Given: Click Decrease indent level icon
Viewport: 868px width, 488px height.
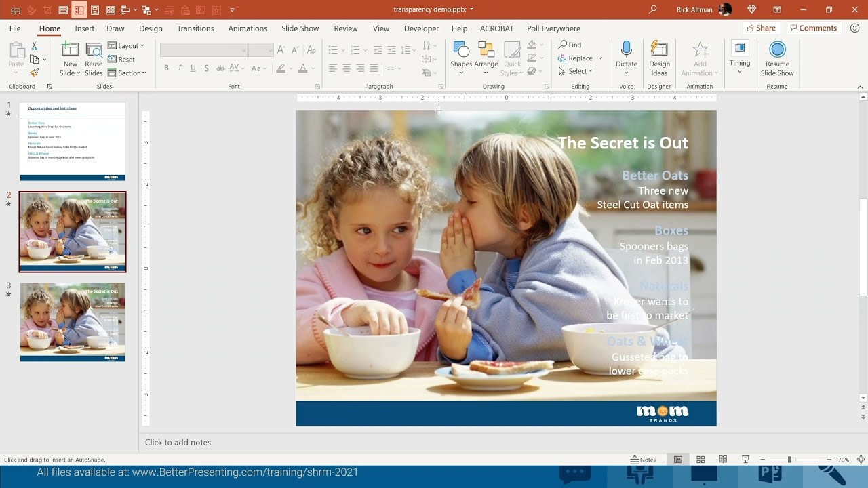Looking at the screenshot, I should [378, 50].
